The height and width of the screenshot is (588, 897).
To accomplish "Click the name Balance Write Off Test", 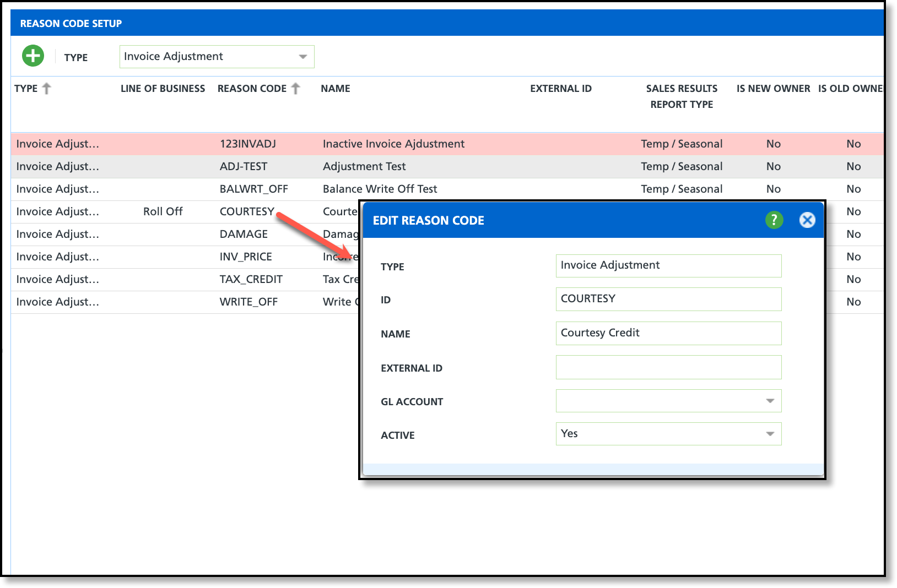I will (x=380, y=189).
